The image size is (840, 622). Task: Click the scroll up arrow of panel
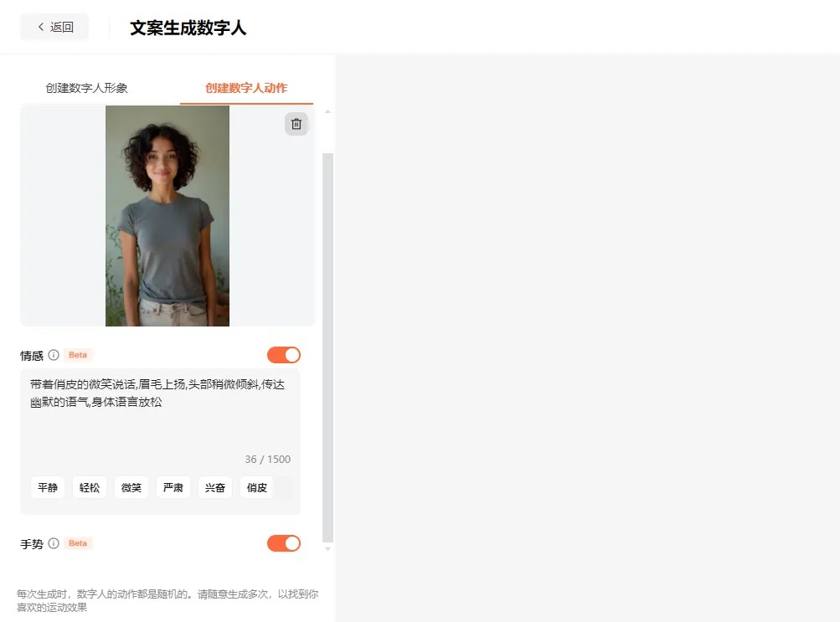(x=327, y=112)
